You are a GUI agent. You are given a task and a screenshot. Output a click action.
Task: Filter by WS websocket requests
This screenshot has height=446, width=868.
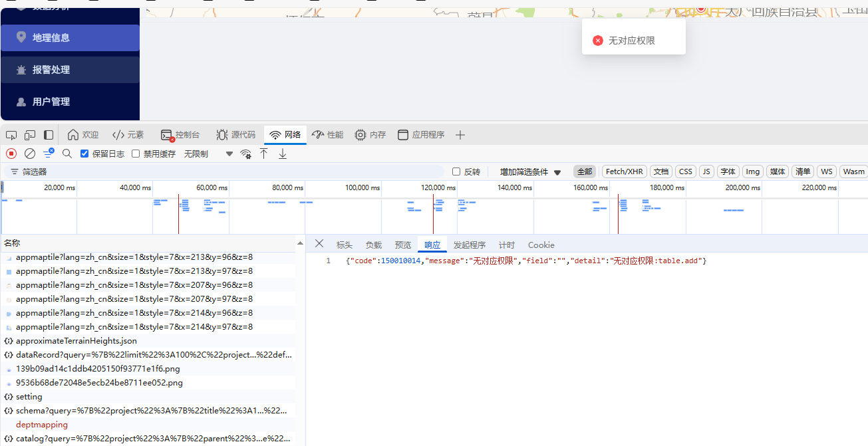tap(827, 171)
